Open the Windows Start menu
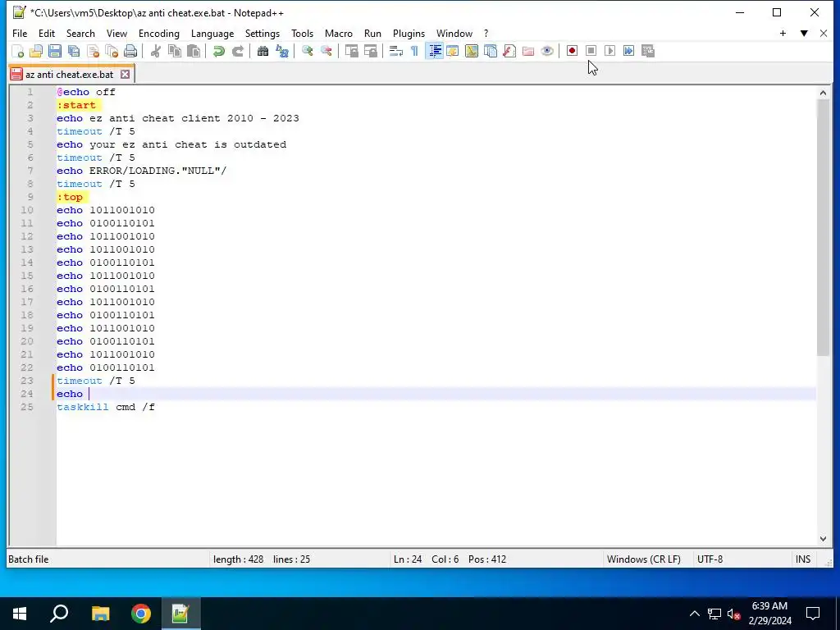The width and height of the screenshot is (840, 630). tap(20, 614)
